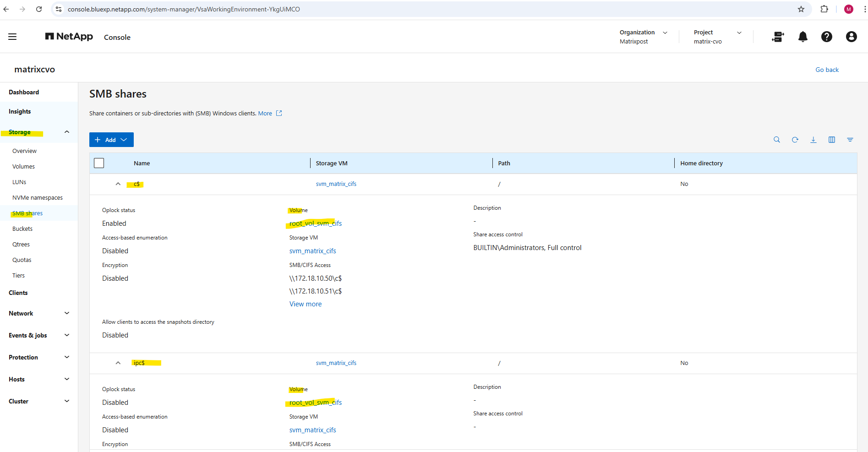Image resolution: width=868 pixels, height=452 pixels.
Task: Open the show/hide columns icon
Action: pyautogui.click(x=831, y=140)
